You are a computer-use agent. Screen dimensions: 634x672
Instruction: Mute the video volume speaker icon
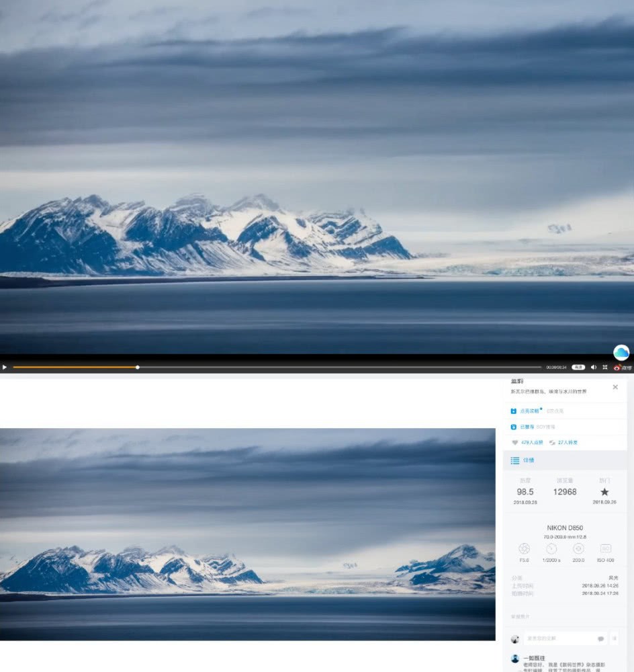coord(593,368)
